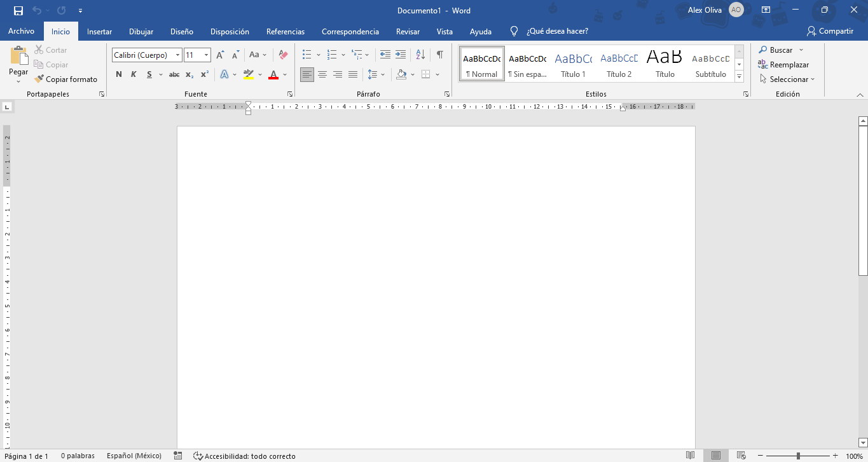This screenshot has width=868, height=462.
Task: Toggle paragraph mark visibility
Action: tap(439, 55)
